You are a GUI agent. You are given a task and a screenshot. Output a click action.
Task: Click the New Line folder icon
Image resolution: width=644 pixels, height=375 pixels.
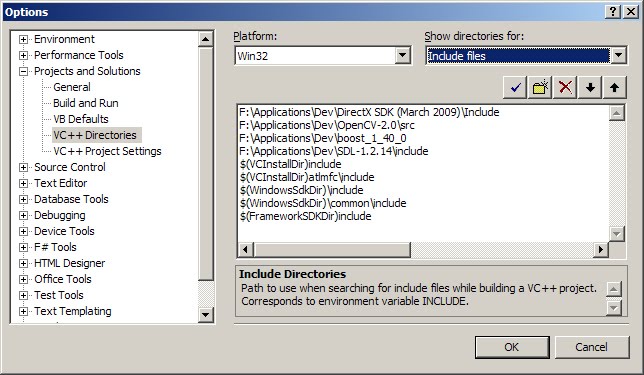pos(540,87)
